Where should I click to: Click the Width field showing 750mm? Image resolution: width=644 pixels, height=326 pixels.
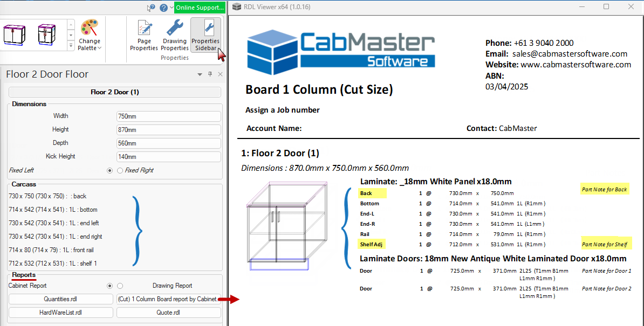(168, 116)
